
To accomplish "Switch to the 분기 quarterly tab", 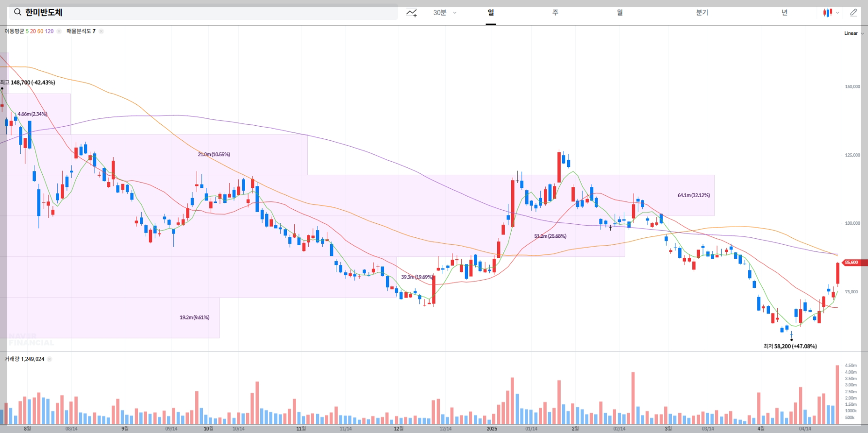I will [702, 13].
